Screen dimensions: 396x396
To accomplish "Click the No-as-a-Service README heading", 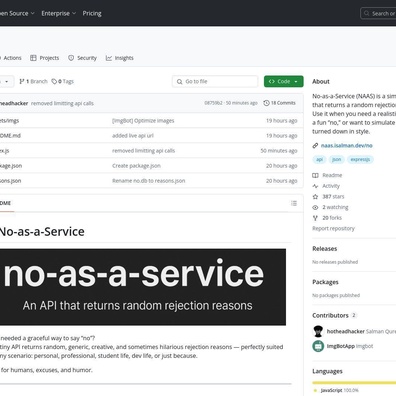I will click(42, 232).
